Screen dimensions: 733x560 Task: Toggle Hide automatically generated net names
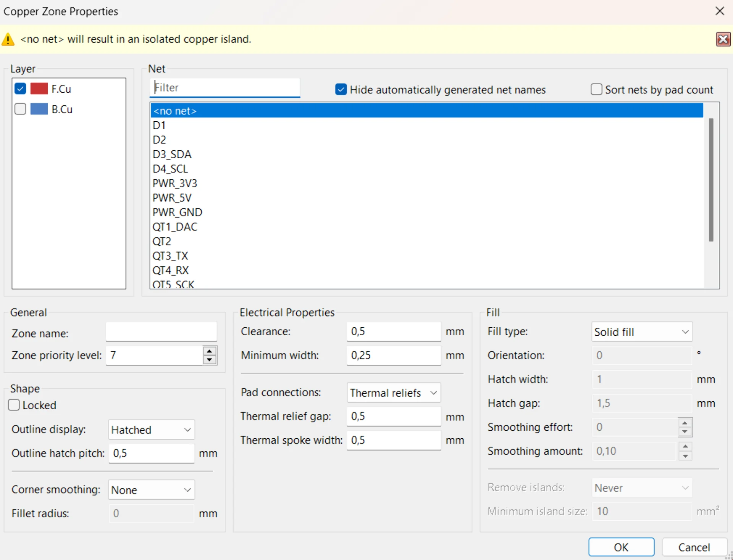341,90
